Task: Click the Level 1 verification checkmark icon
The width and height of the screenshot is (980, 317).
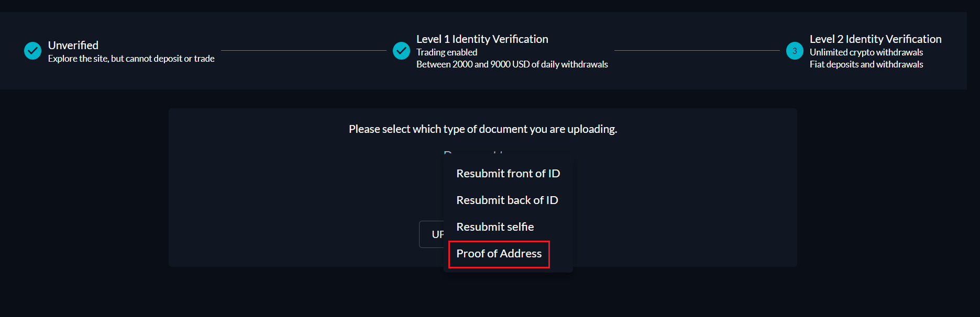Action: point(401,51)
